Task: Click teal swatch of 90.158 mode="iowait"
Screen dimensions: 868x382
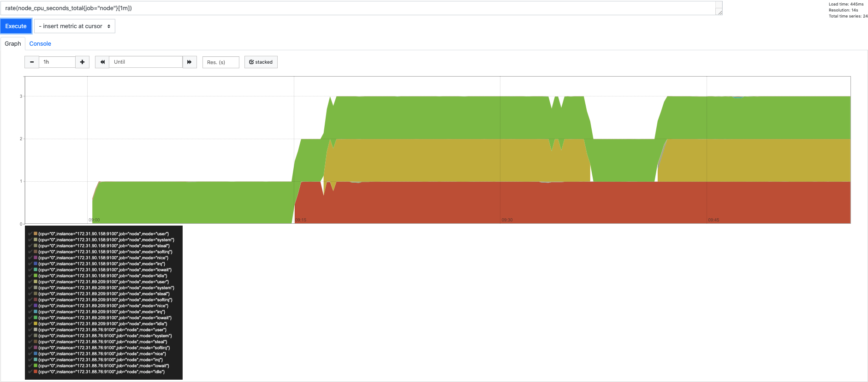Action: 36,270
